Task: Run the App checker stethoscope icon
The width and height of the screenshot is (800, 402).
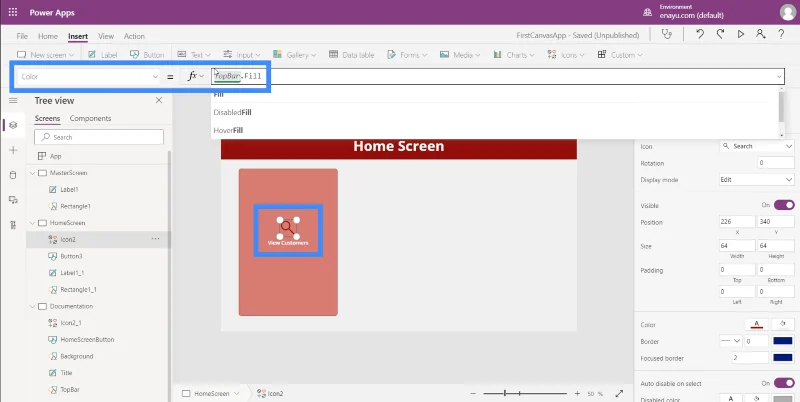Action: click(x=666, y=34)
